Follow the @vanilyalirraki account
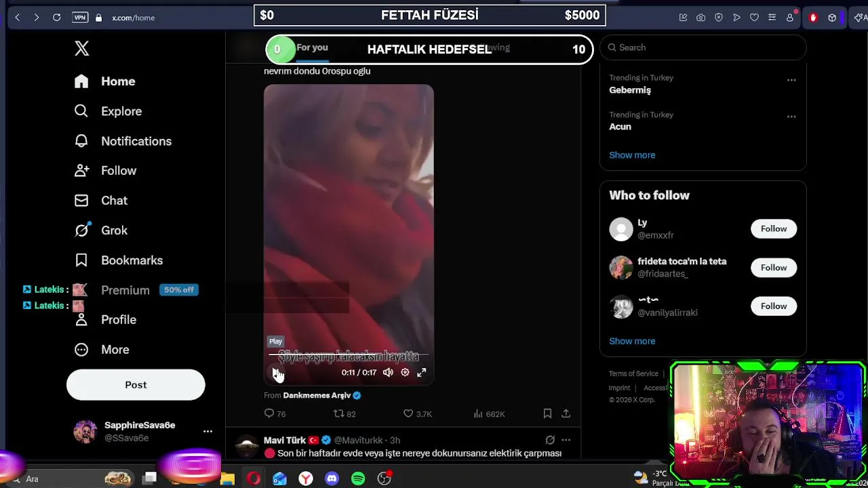The height and width of the screenshot is (488, 868). (774, 306)
